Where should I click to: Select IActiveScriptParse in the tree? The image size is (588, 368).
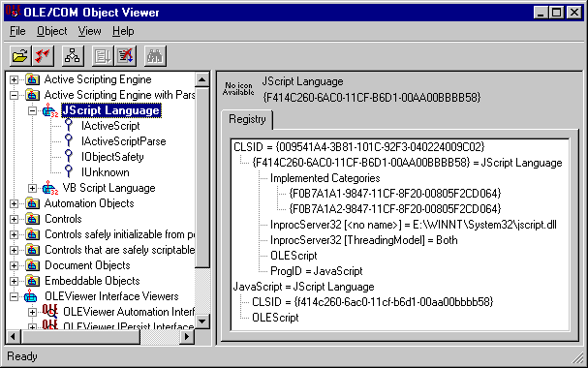[124, 141]
